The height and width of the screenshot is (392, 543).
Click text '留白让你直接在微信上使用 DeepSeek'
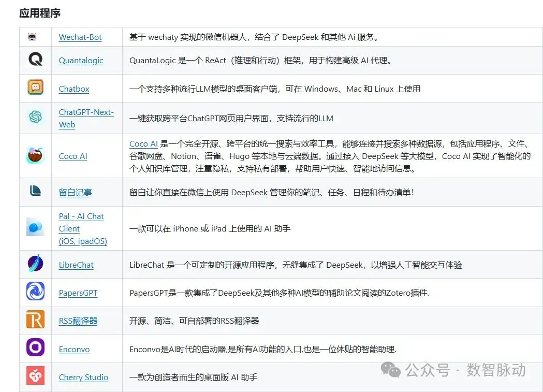click(x=198, y=192)
